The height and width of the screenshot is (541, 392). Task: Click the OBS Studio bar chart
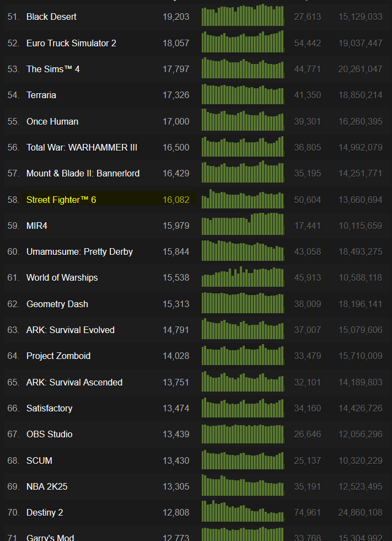point(243,433)
